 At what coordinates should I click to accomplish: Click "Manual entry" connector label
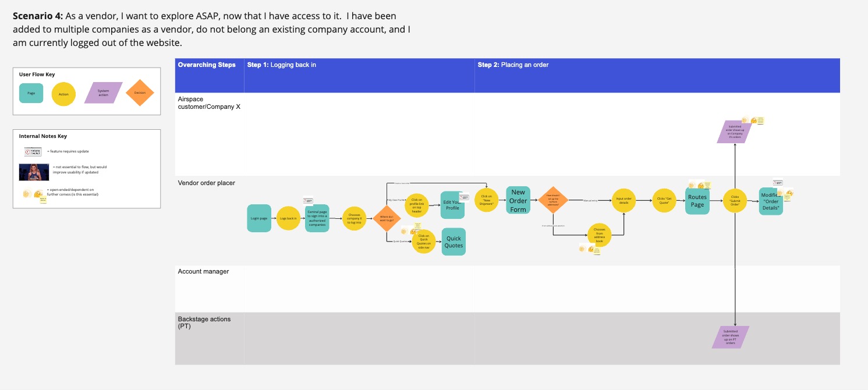pos(591,200)
